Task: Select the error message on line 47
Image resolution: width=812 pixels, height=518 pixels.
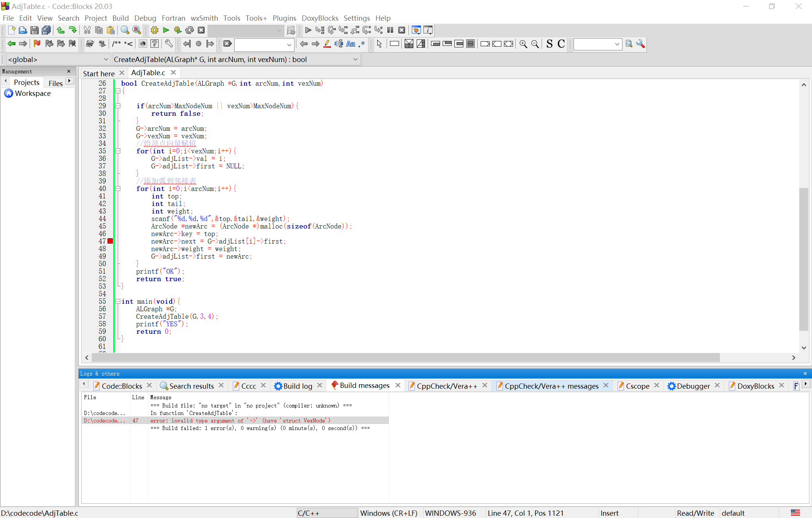Action: pyautogui.click(x=240, y=421)
